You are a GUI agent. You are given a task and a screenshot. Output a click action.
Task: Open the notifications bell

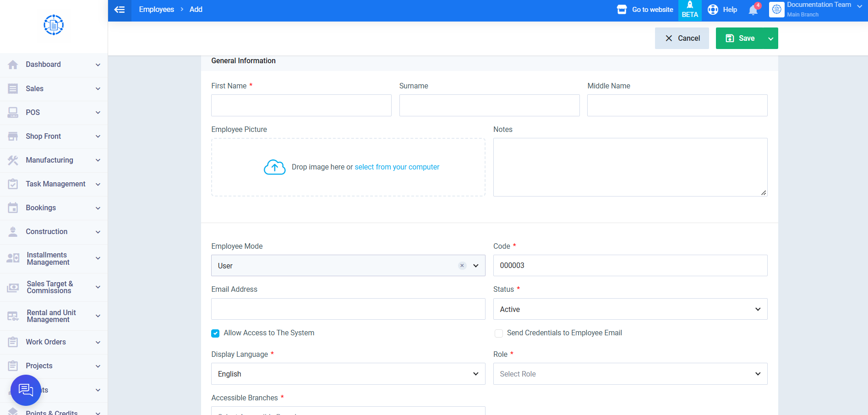tap(753, 10)
